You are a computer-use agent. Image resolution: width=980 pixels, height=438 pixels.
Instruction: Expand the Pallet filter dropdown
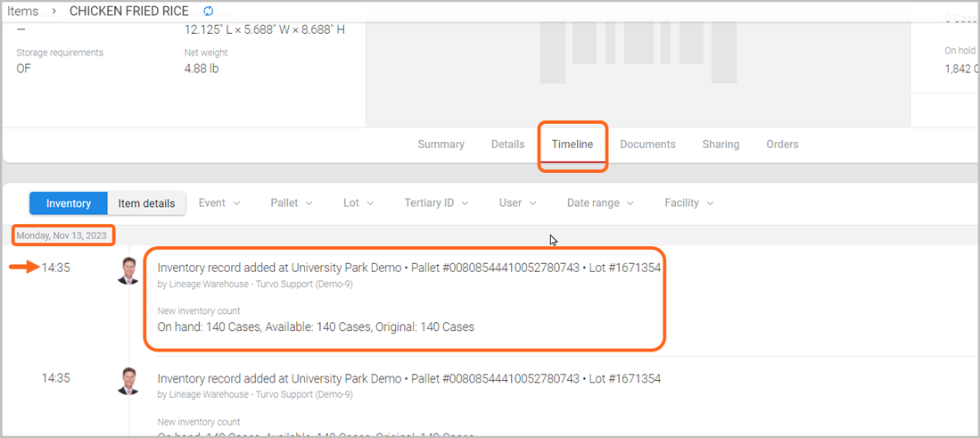pos(292,203)
